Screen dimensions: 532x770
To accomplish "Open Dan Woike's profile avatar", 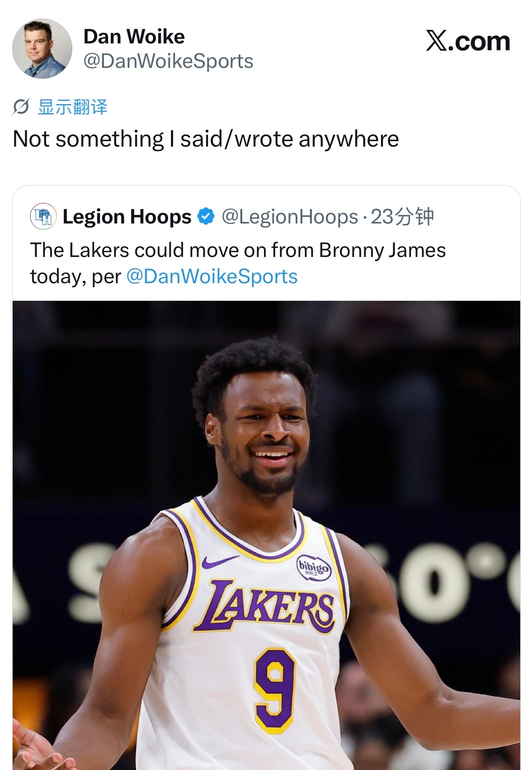I will point(42,48).
